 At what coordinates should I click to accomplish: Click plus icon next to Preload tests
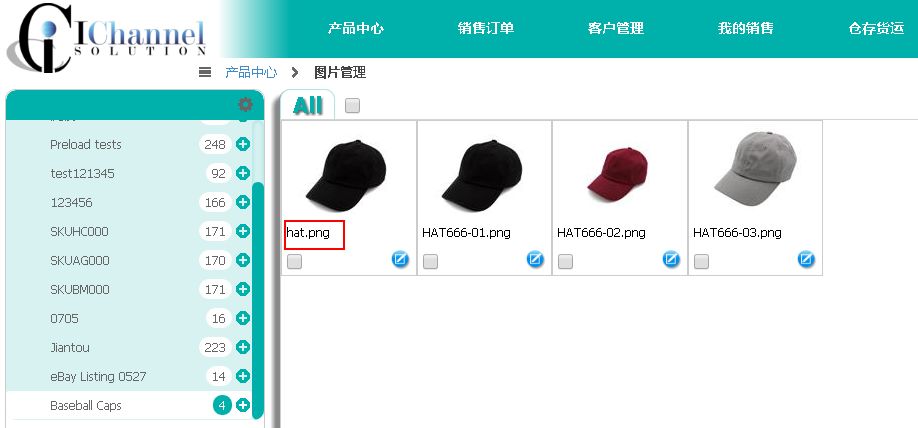coord(243,144)
